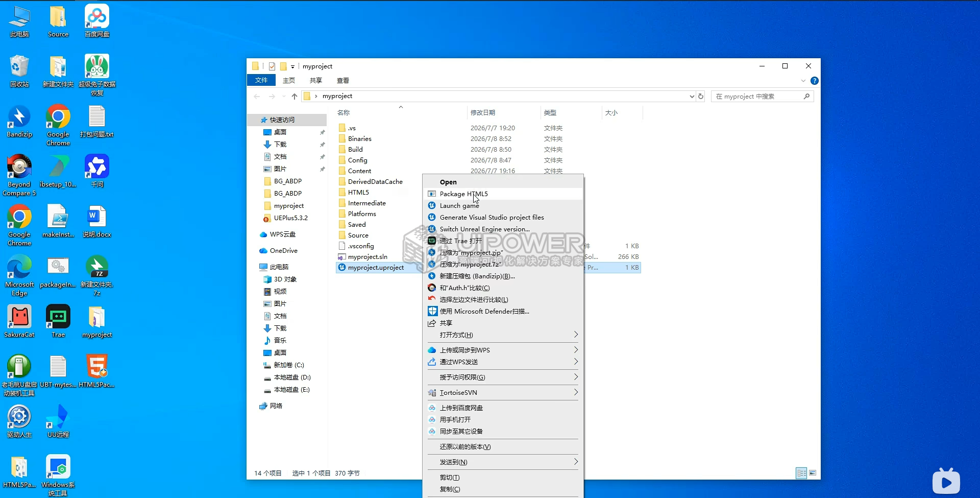Choose Package HTML5 in context menu
This screenshot has width=980, height=498.
pos(503,194)
